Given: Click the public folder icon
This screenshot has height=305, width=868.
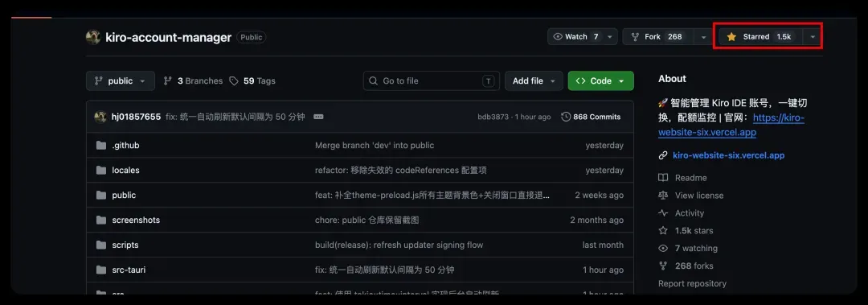Looking at the screenshot, I should [100, 196].
